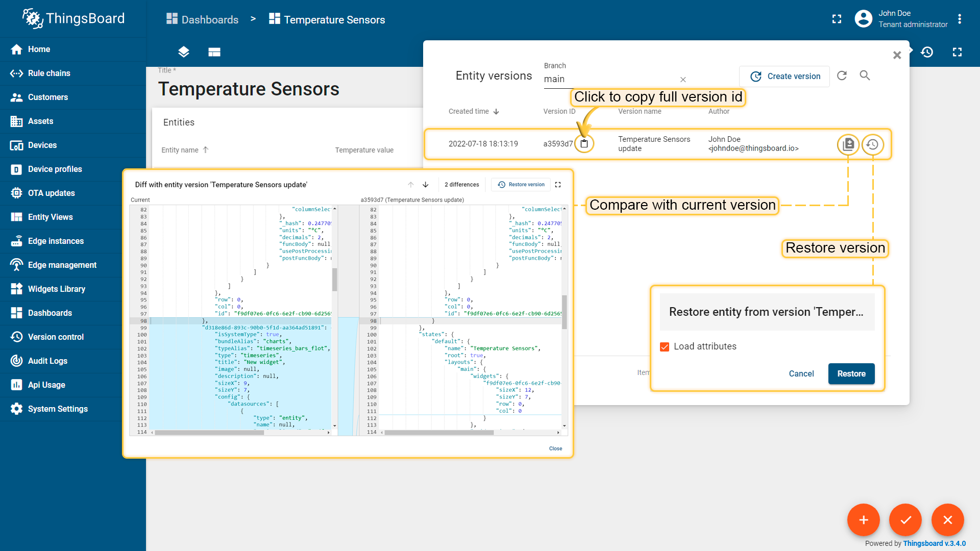Go to previous difference with up arrow
The height and width of the screenshot is (551, 980).
411,185
